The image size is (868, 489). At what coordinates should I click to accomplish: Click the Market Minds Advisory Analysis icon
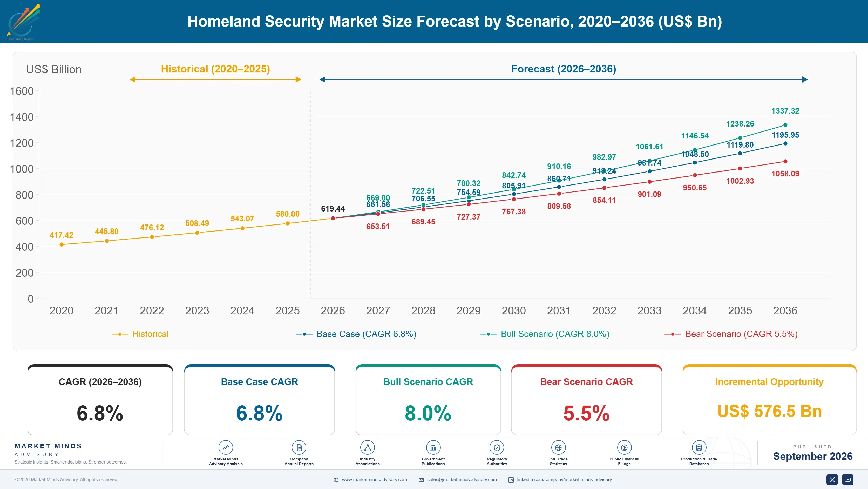click(x=225, y=447)
